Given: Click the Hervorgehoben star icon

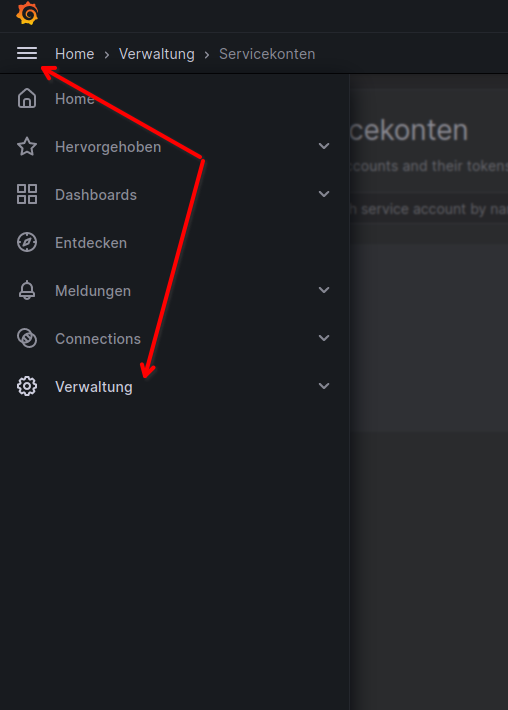Looking at the screenshot, I should [27, 146].
